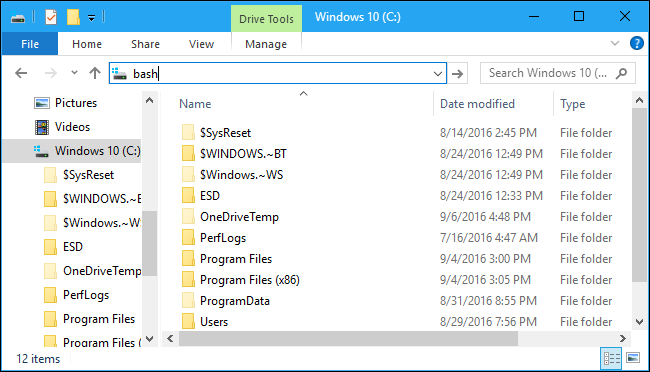Select the Program Files folder icon in list
Viewport: 650px width, 372px height.
(x=188, y=258)
